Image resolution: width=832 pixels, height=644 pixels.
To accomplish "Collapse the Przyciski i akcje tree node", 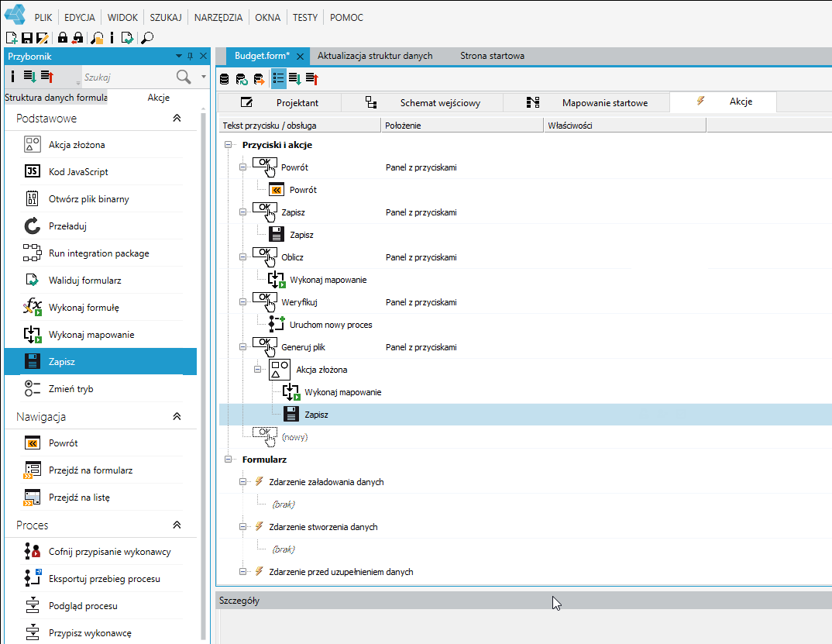I will [229, 144].
